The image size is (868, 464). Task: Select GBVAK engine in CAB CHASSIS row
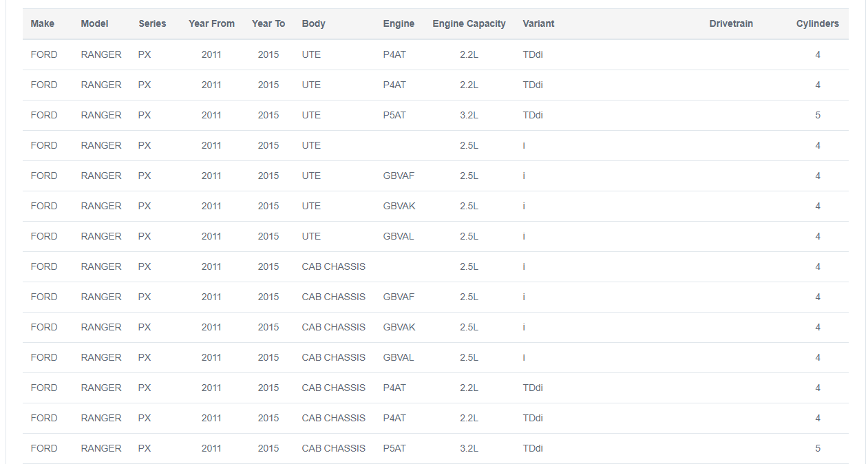click(x=399, y=327)
